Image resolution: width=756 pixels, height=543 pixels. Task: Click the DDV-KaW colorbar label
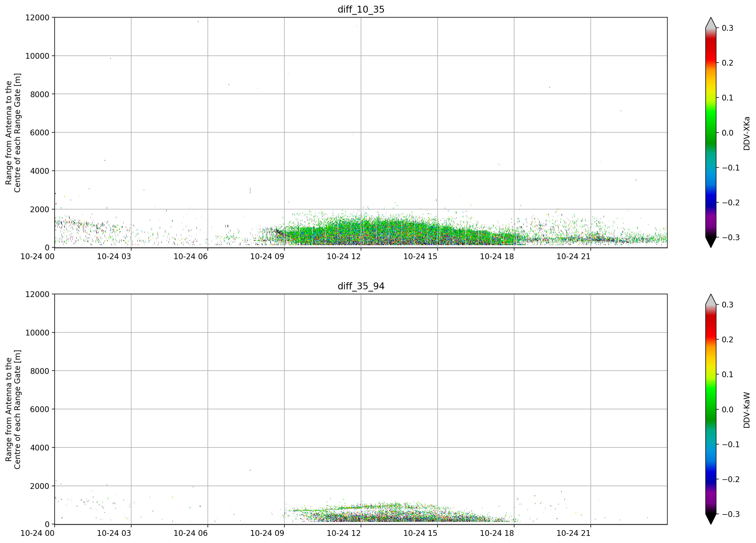tap(746, 410)
